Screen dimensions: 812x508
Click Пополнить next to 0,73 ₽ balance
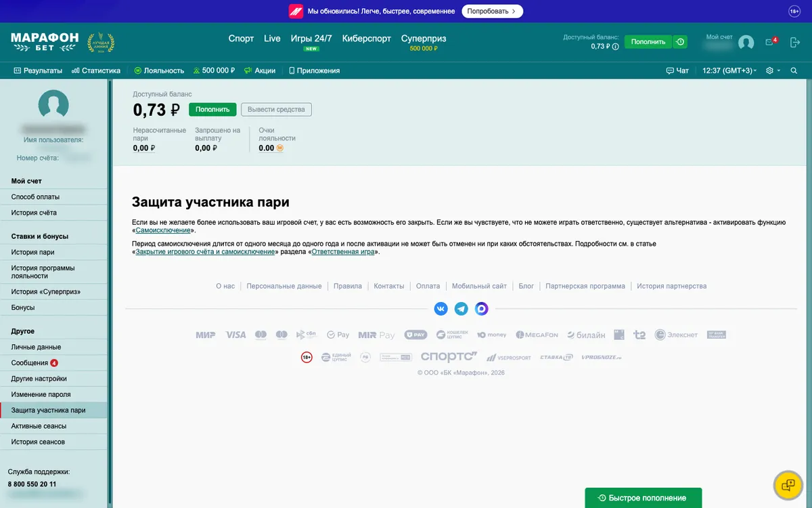[x=212, y=110]
